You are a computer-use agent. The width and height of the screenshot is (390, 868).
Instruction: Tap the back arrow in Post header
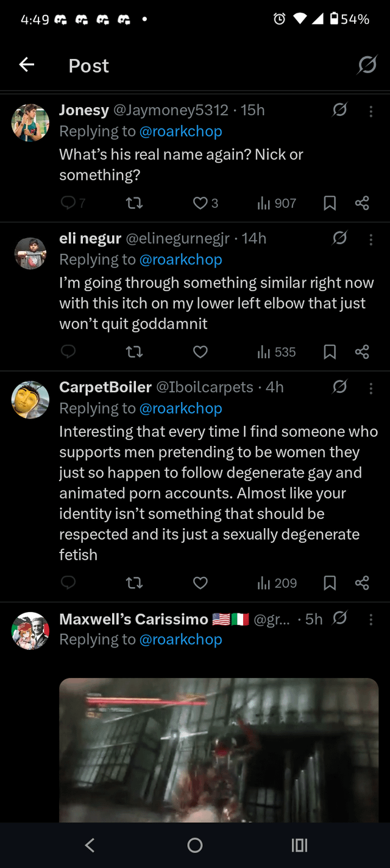[x=27, y=65]
